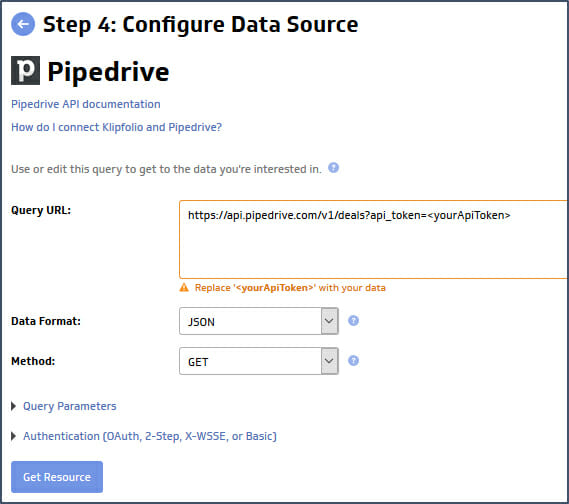This screenshot has width=569, height=504.
Task: Click Authentication disclosure triangle
Action: click(x=14, y=436)
